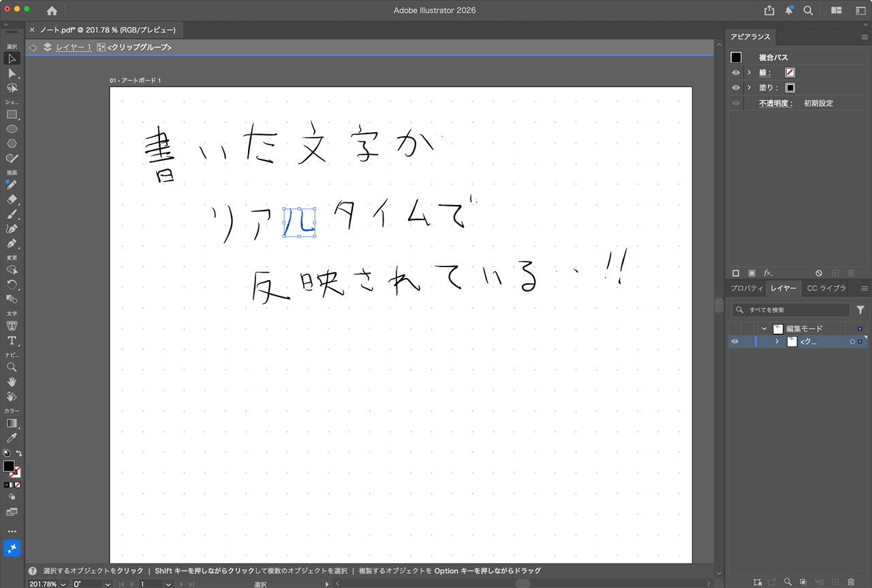Choose the solid Color mode box
This screenshot has width=872, height=588.
tap(7, 484)
